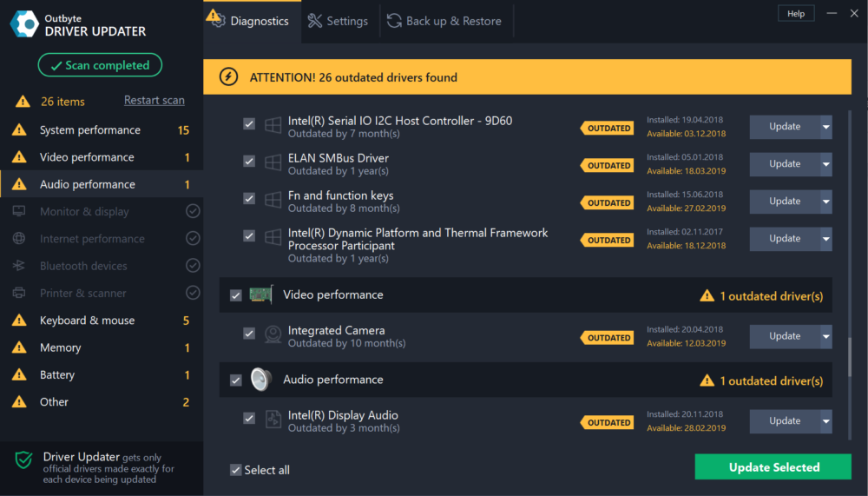This screenshot has width=868, height=496.
Task: Click warning triangle in Audio performance group header
Action: [707, 380]
